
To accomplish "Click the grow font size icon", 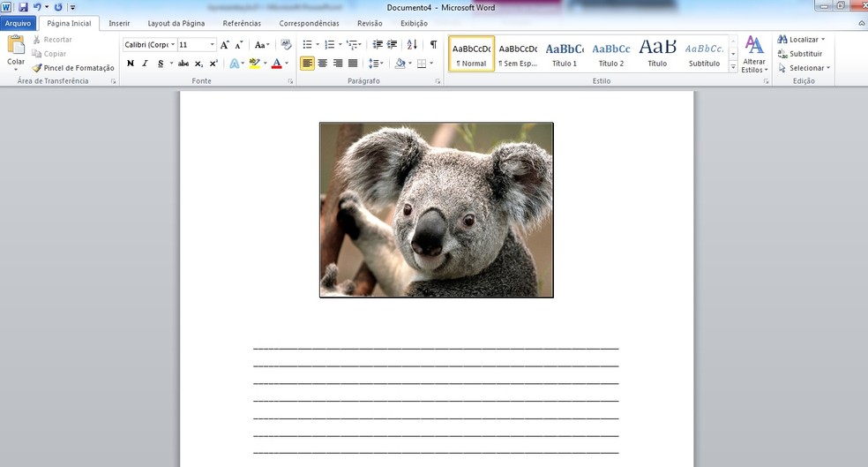I will point(225,44).
